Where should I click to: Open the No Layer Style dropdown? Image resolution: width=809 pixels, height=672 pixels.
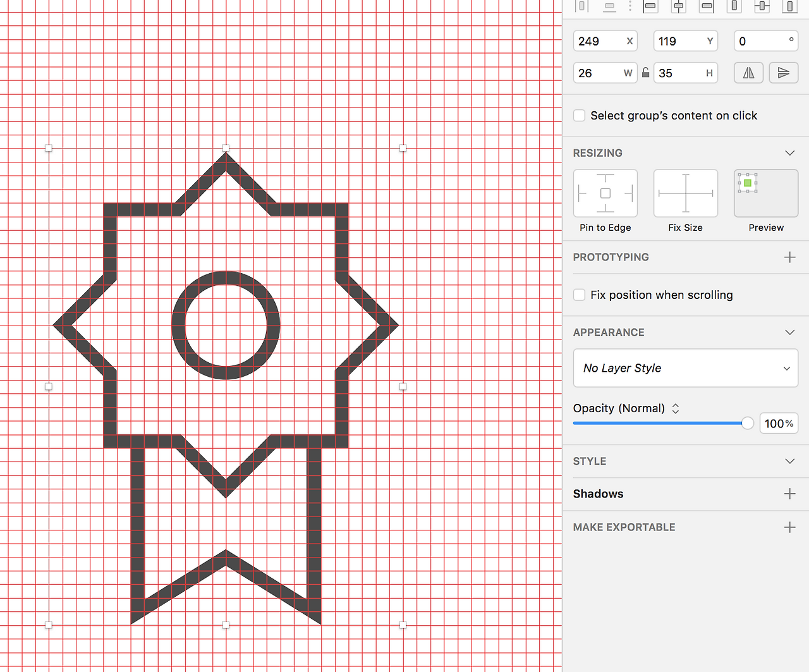click(686, 368)
